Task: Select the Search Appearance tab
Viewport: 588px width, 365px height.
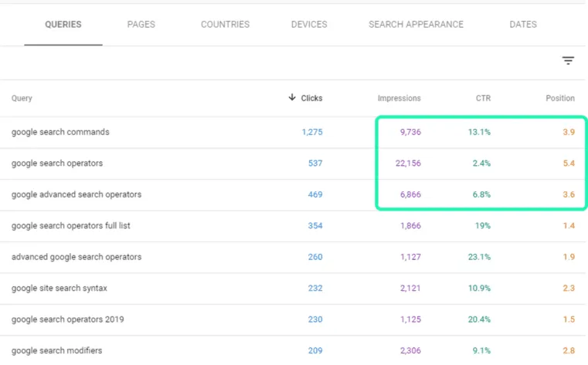Action: 416,25
